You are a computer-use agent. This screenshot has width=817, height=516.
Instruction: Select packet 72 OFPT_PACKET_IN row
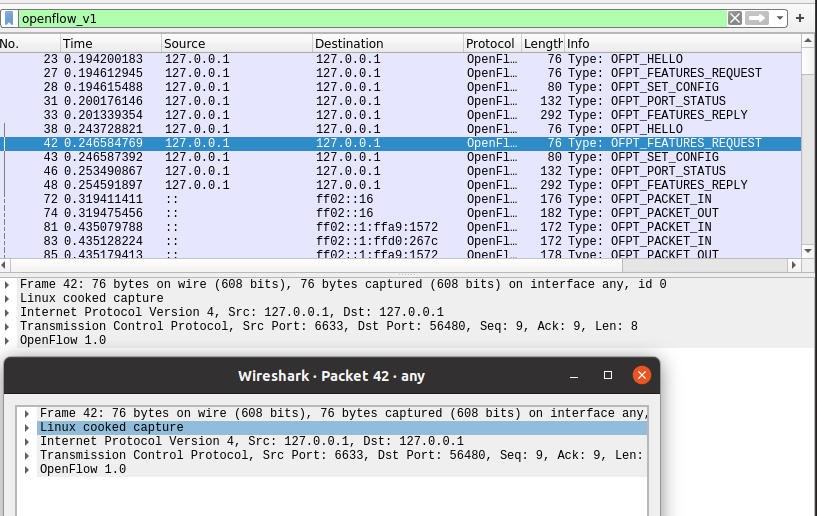[400, 200]
